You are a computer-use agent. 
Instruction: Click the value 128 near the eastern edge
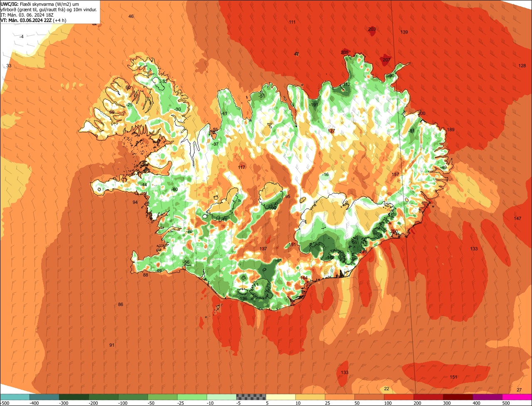point(522,66)
